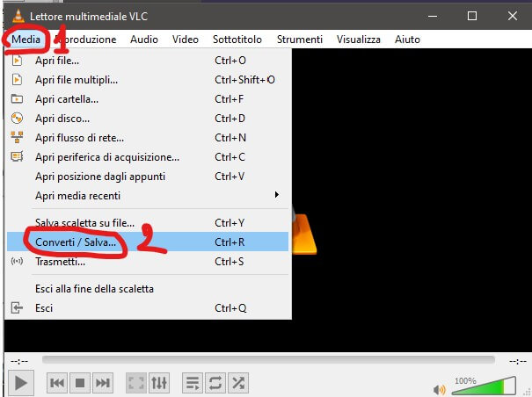Toggle shuffle random playback
Image resolution: width=532 pixels, height=397 pixels.
pyautogui.click(x=237, y=383)
